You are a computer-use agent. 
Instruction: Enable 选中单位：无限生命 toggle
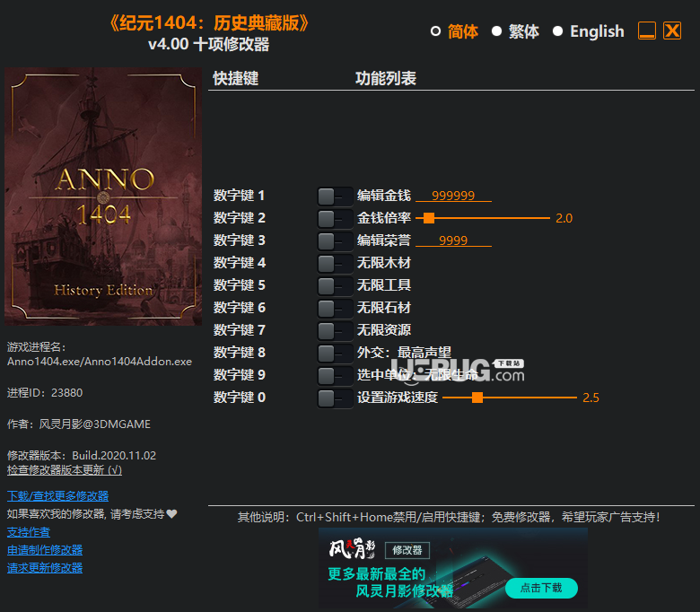pos(335,375)
